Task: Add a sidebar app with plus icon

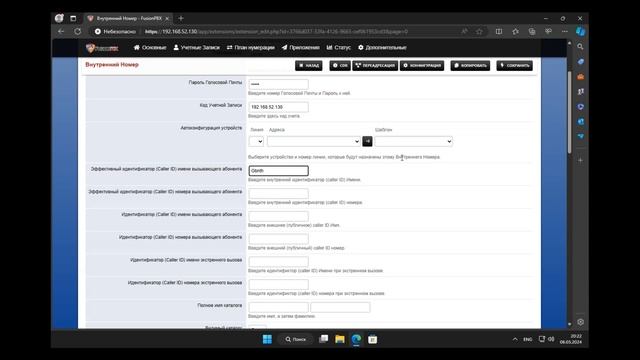Action: pyautogui.click(x=580, y=160)
